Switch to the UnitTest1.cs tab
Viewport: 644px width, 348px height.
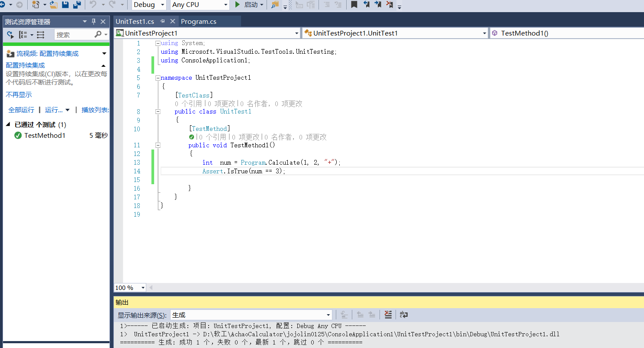135,21
